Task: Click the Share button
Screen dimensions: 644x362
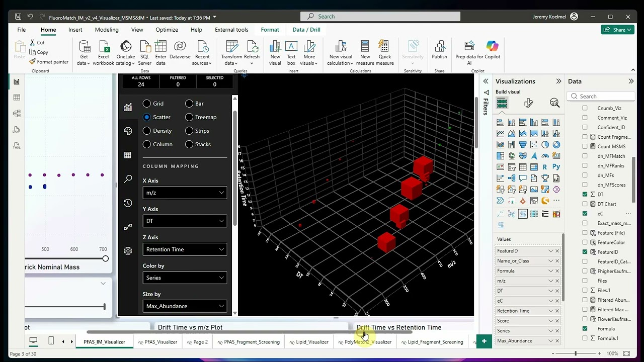Action: pyautogui.click(x=617, y=30)
